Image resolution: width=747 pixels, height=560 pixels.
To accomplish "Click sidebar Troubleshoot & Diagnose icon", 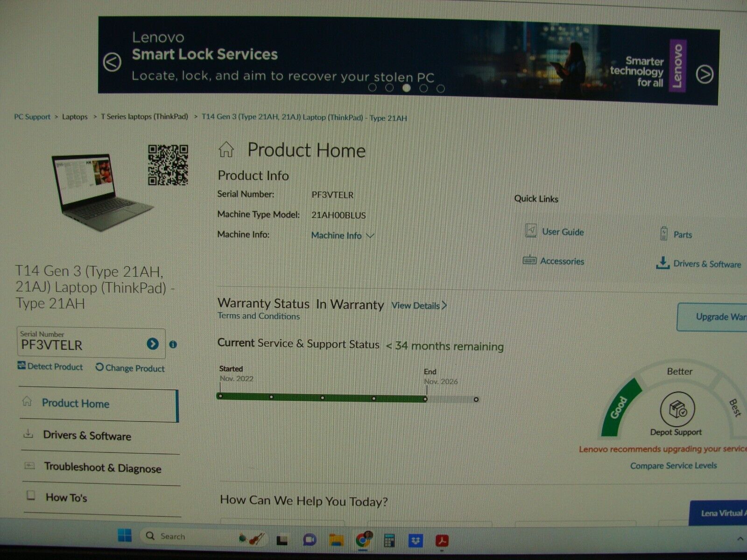I will [29, 465].
